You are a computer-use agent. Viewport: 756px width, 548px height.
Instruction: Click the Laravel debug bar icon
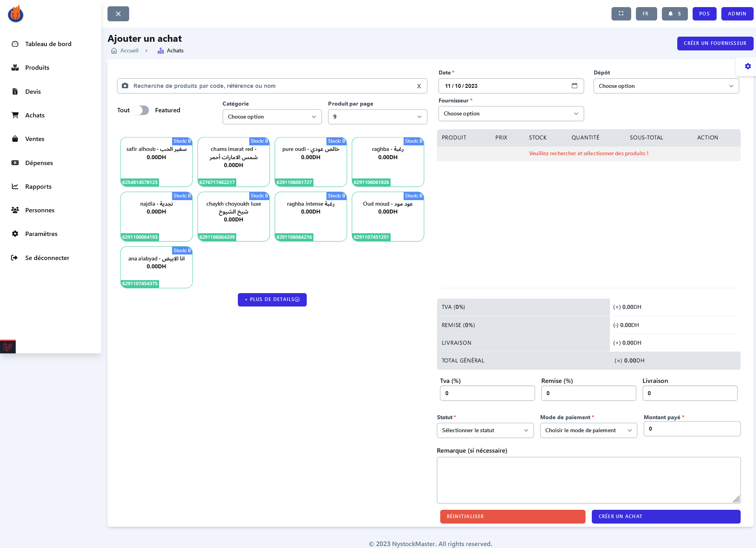point(7,347)
